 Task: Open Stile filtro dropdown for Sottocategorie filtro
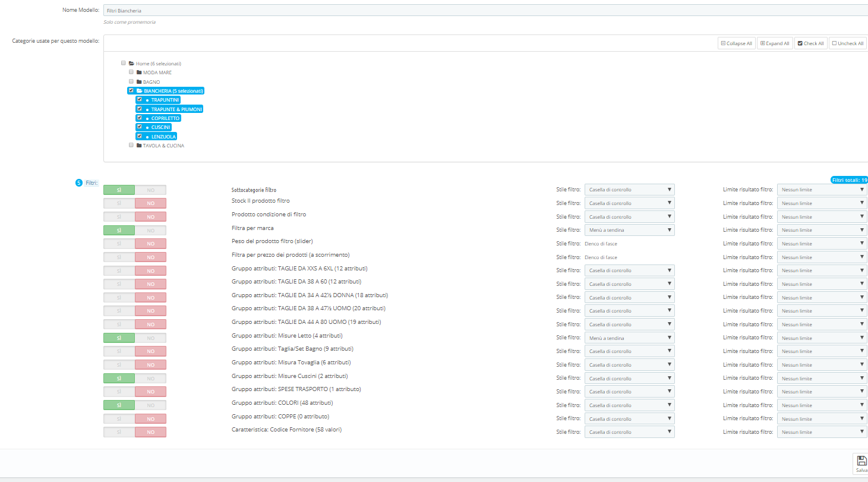(630, 190)
